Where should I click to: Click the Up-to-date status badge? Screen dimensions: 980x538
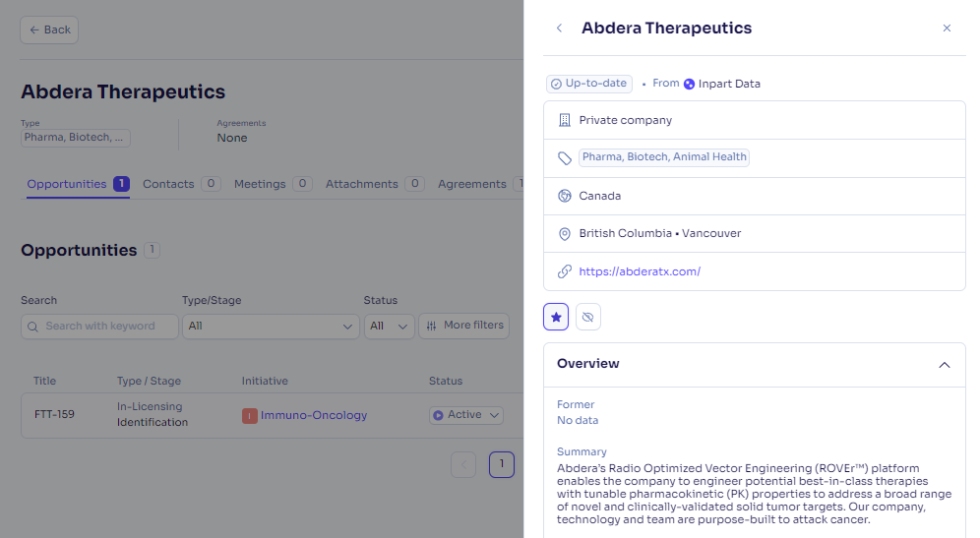[588, 84]
